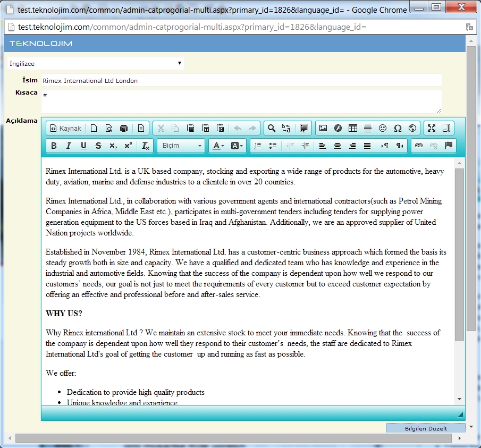Click the Undo arrow
Screen dimensions: 481x448
(238, 128)
